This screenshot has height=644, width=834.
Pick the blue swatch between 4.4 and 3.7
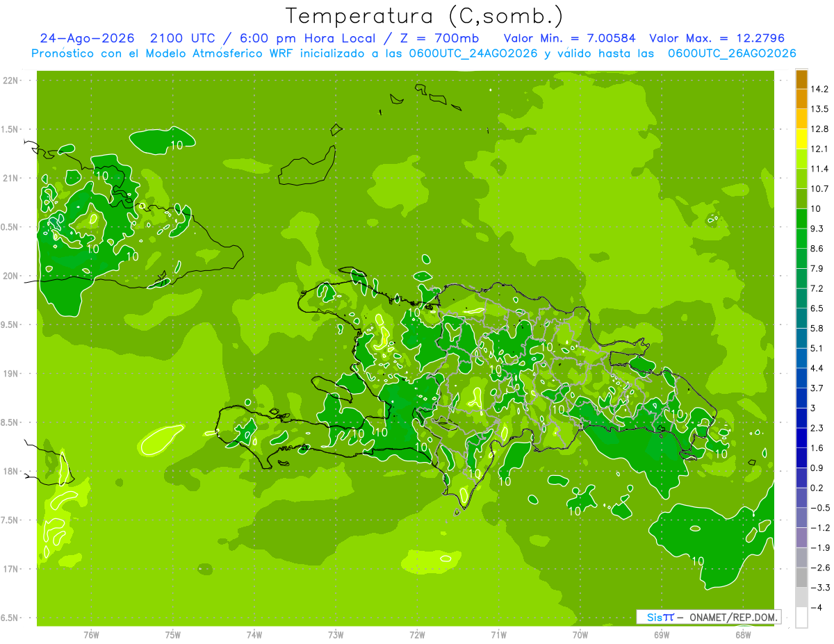coord(801,378)
